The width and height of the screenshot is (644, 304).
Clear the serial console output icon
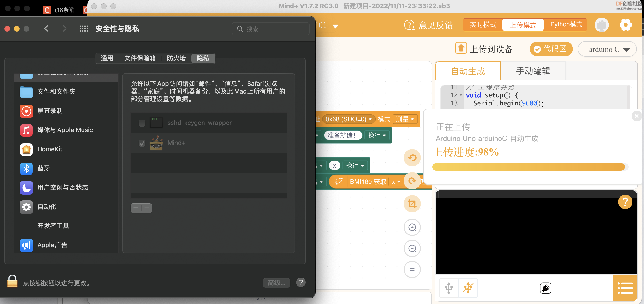(x=545, y=288)
